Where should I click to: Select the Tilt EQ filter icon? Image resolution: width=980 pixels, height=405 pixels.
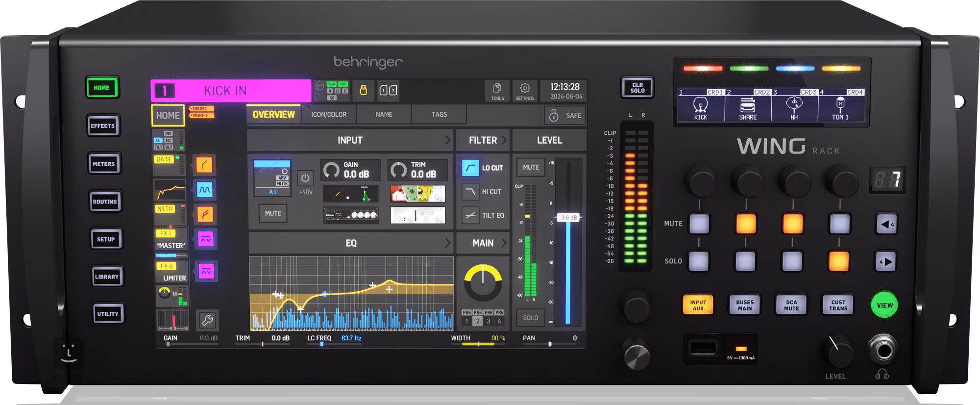click(470, 215)
